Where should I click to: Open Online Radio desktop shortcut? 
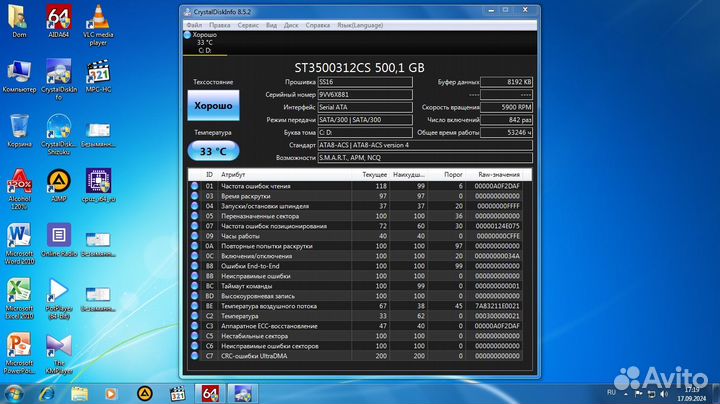(x=59, y=240)
